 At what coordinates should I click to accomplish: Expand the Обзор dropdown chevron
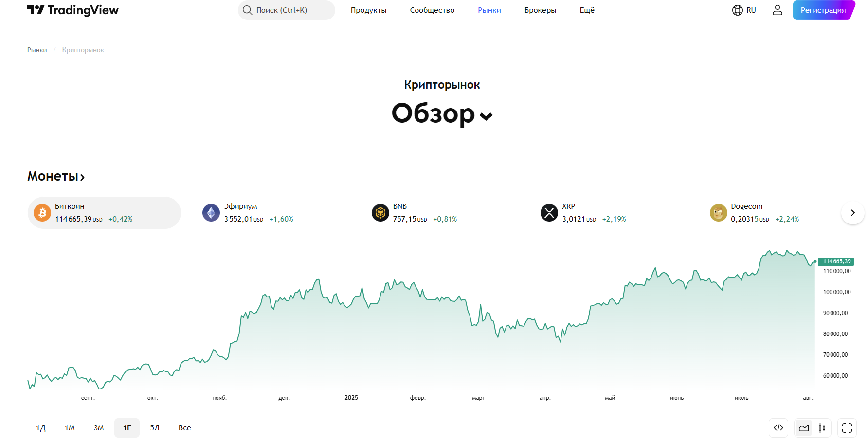click(486, 116)
